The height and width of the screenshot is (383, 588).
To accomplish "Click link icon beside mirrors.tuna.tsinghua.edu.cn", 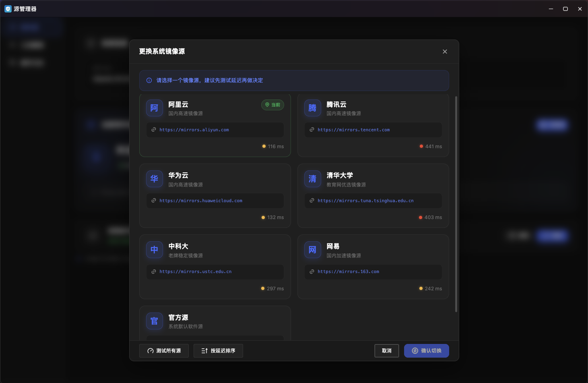I will click(312, 201).
